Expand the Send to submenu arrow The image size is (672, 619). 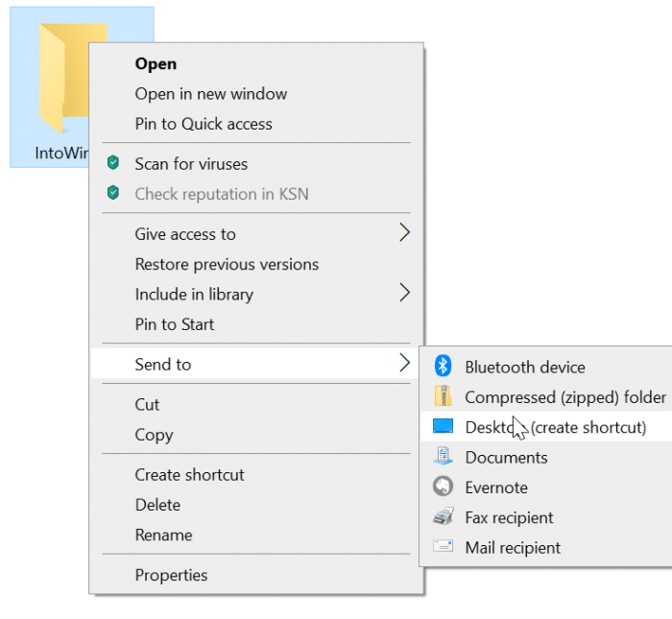click(x=404, y=363)
